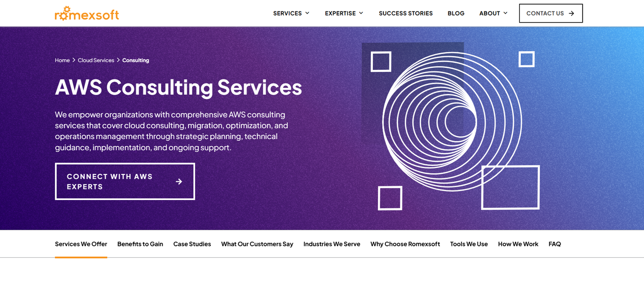
Task: Select the Services We Offer tab
Action: click(x=81, y=244)
